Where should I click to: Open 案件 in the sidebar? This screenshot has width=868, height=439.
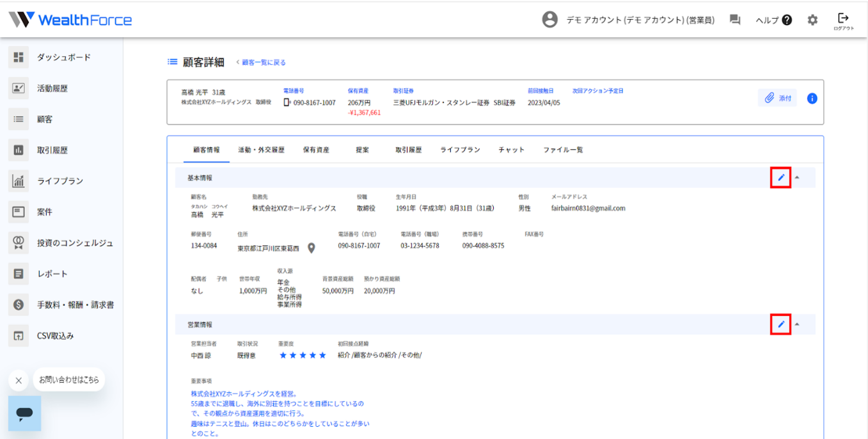[x=44, y=212]
